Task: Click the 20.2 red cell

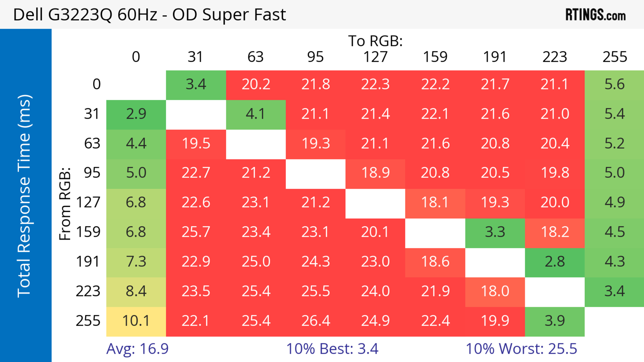Action: click(x=256, y=85)
